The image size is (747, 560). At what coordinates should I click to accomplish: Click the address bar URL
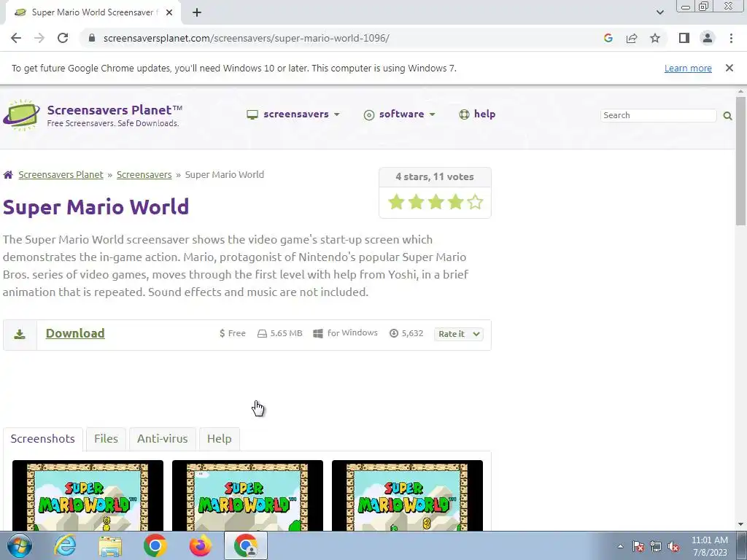pos(247,38)
